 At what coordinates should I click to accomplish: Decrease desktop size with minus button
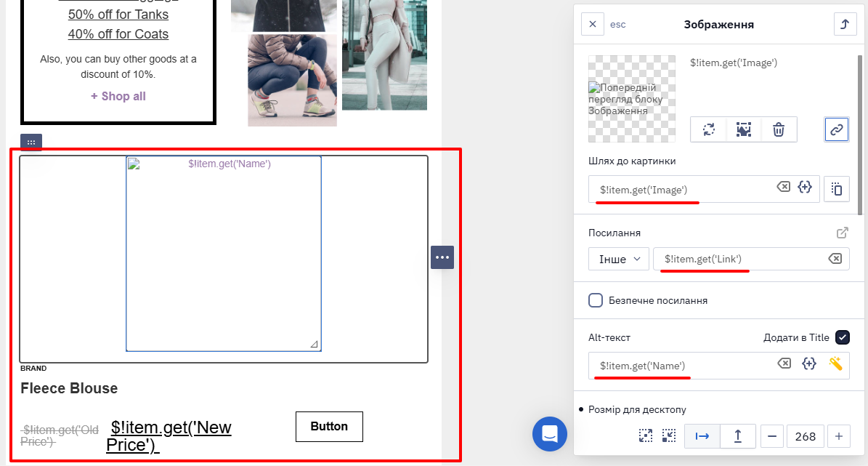pyautogui.click(x=772, y=436)
